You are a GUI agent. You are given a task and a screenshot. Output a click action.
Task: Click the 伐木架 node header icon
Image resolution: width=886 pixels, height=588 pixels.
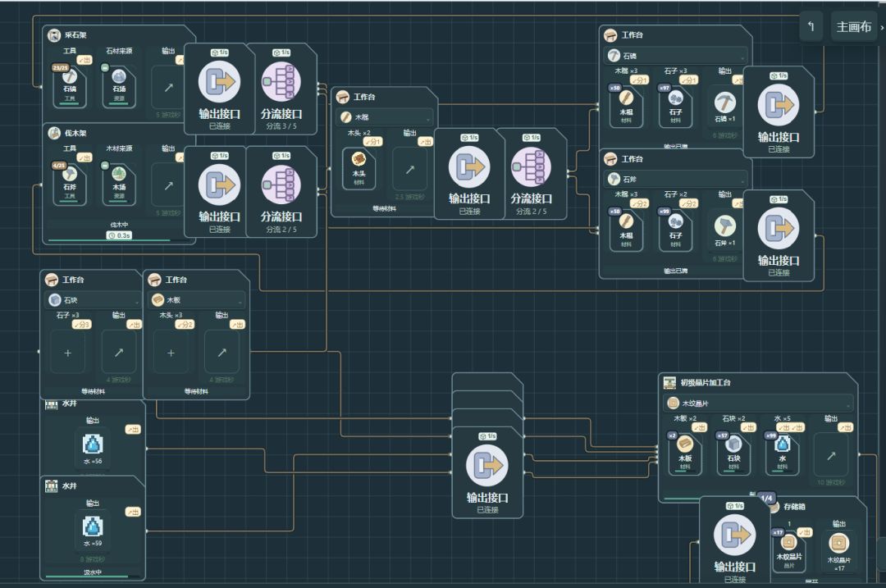(53, 134)
